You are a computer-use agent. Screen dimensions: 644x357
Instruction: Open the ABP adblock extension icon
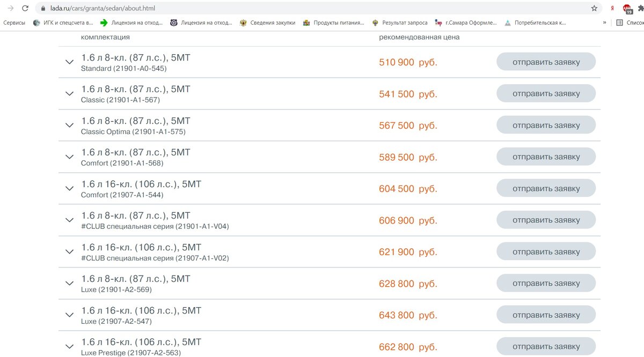[x=627, y=9]
